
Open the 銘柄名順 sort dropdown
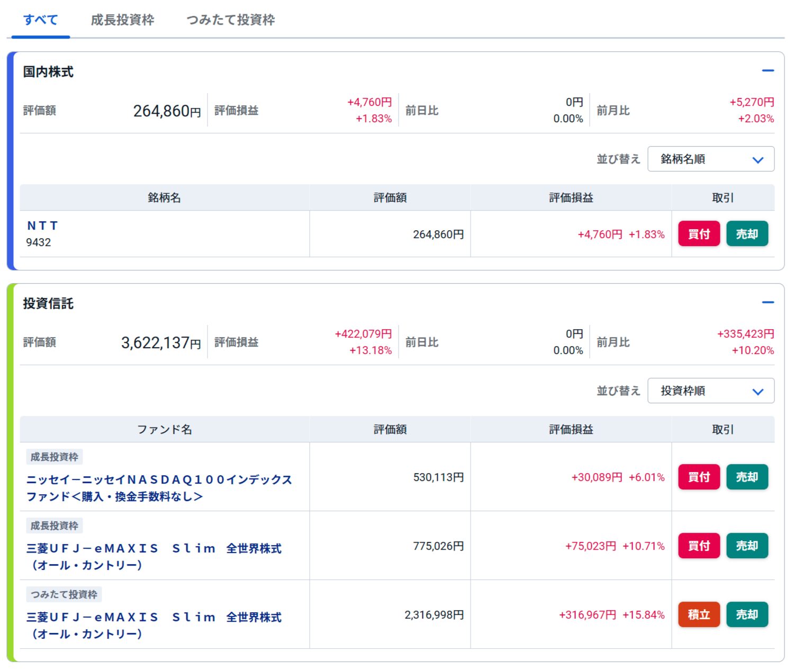(x=710, y=159)
